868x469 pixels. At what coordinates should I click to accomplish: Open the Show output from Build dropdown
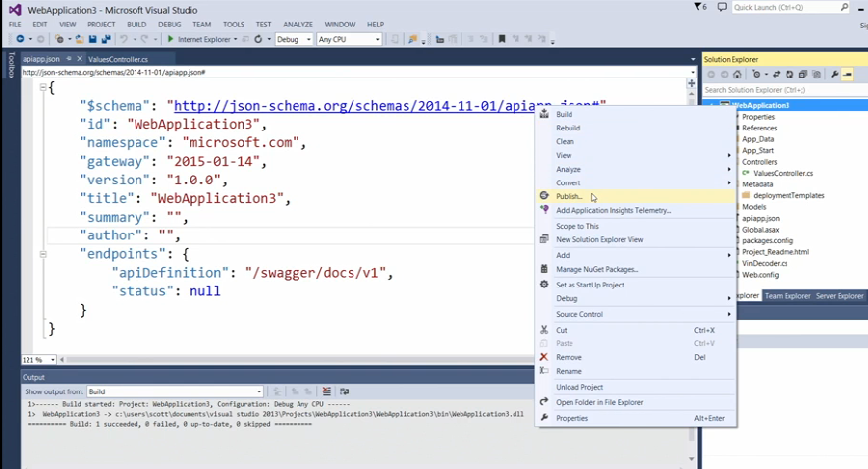(175, 391)
